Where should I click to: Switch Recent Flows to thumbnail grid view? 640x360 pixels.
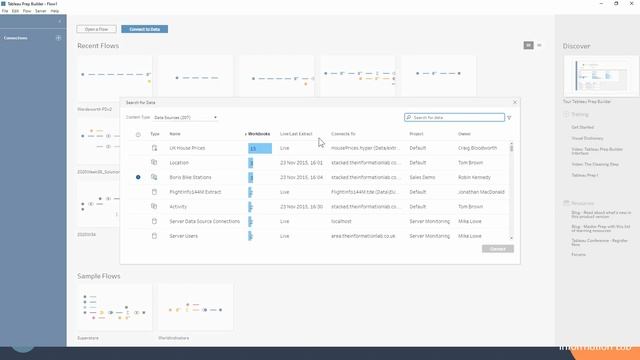tap(528, 45)
